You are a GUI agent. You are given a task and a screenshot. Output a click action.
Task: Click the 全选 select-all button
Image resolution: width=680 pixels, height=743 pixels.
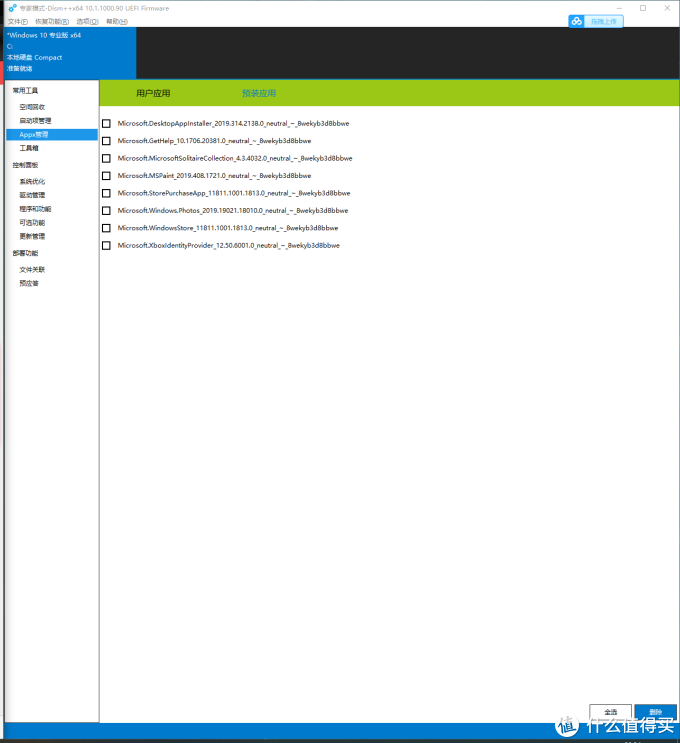click(610, 712)
